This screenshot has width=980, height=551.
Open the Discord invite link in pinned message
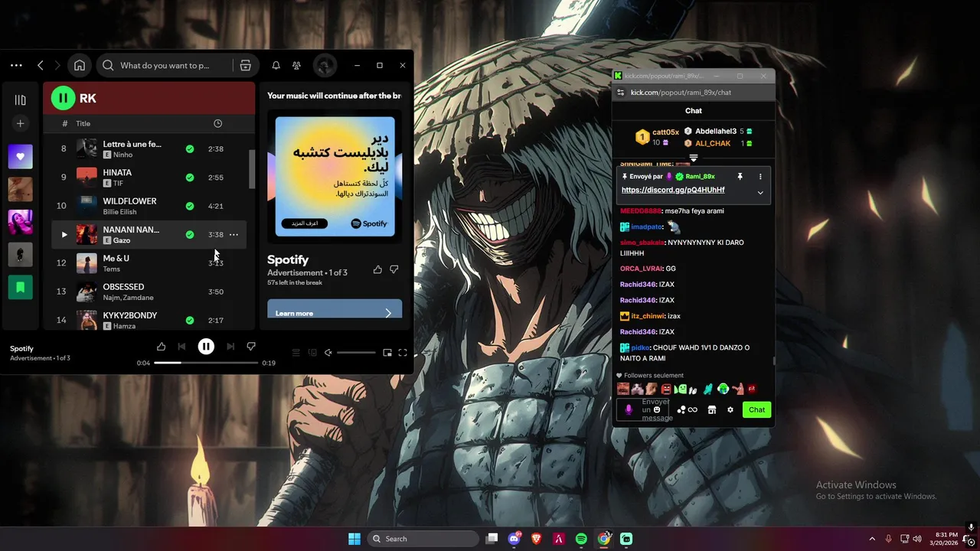673,190
